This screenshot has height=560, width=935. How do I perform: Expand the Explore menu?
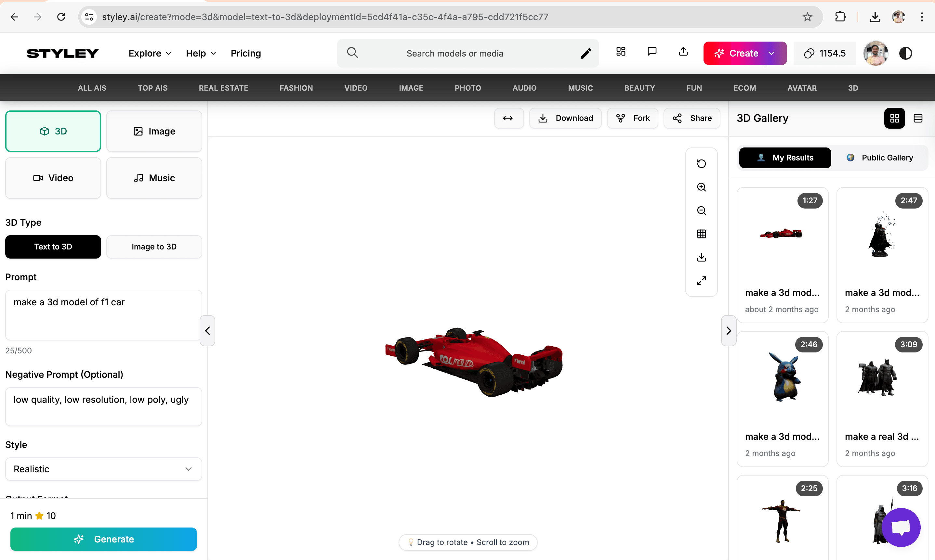[x=150, y=54]
